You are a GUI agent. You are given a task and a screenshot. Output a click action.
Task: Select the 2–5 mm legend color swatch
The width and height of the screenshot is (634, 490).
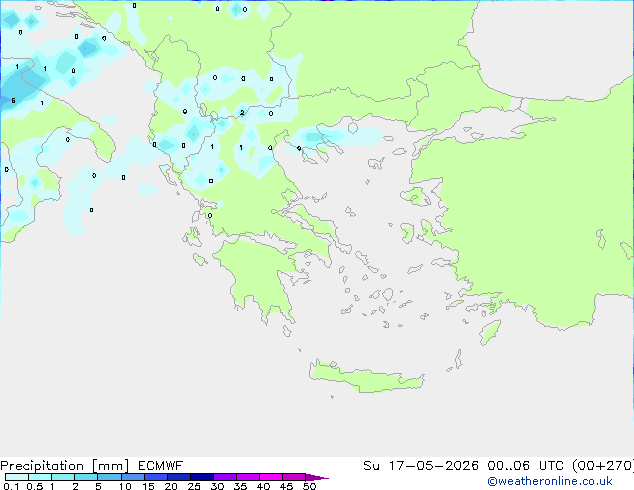[86, 477]
